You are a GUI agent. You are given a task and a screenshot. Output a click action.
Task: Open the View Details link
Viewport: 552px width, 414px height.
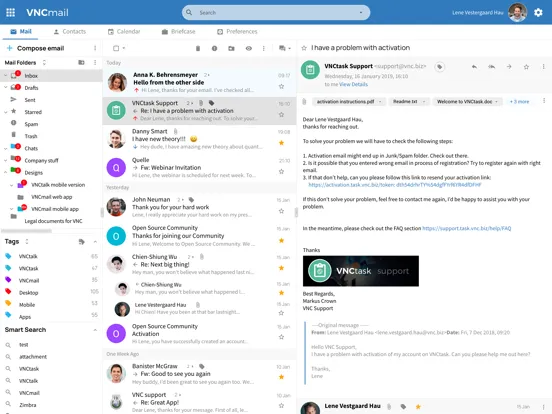[x=353, y=84]
